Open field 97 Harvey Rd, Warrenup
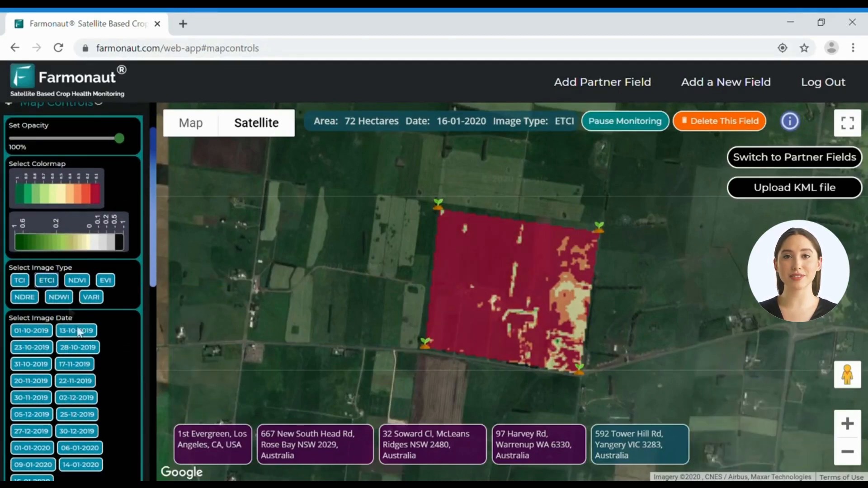Viewport: 868px width, 488px height. pyautogui.click(x=539, y=444)
